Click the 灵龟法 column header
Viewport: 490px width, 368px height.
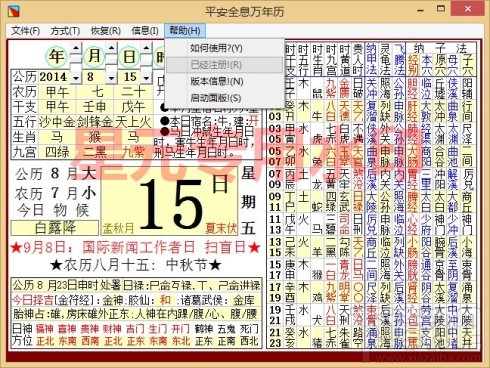point(385,59)
